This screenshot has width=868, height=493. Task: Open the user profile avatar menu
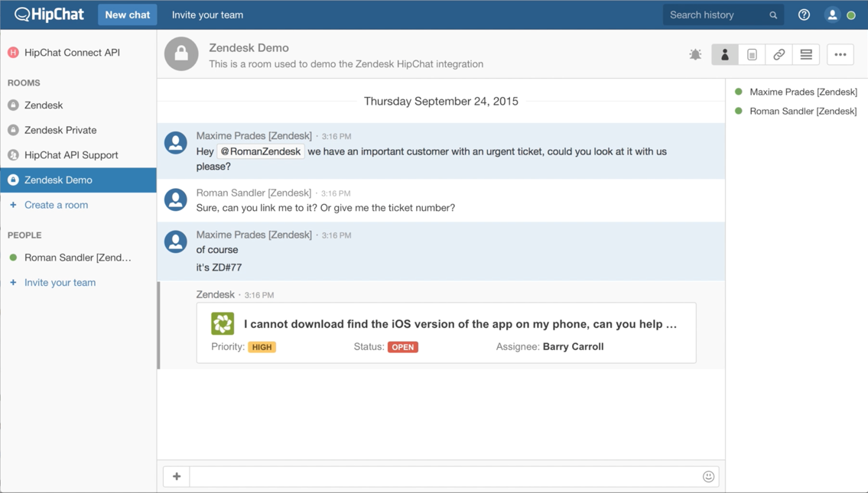(x=832, y=15)
